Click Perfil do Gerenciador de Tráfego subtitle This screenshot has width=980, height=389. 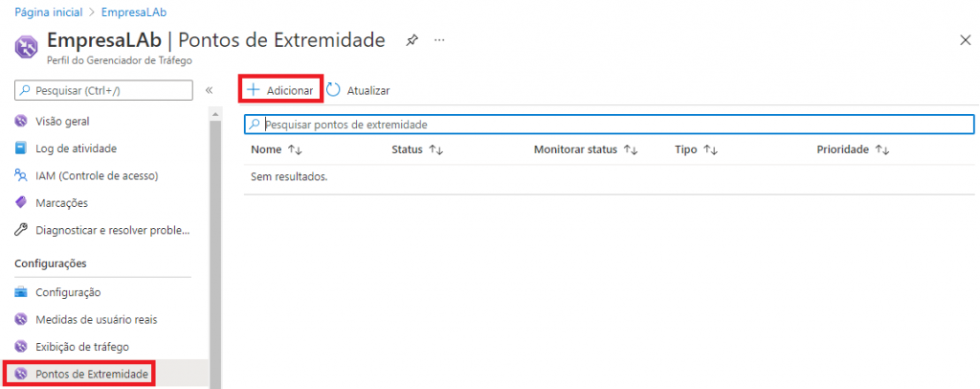(x=120, y=60)
